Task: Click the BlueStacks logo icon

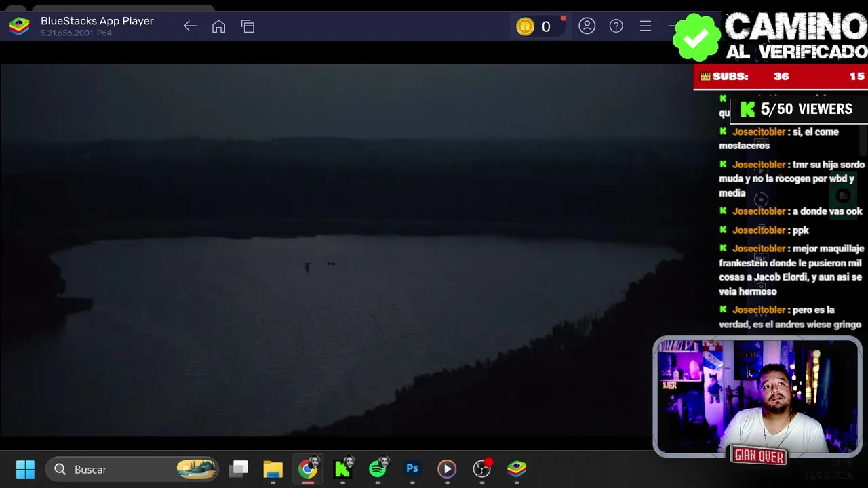Action: coord(19,26)
